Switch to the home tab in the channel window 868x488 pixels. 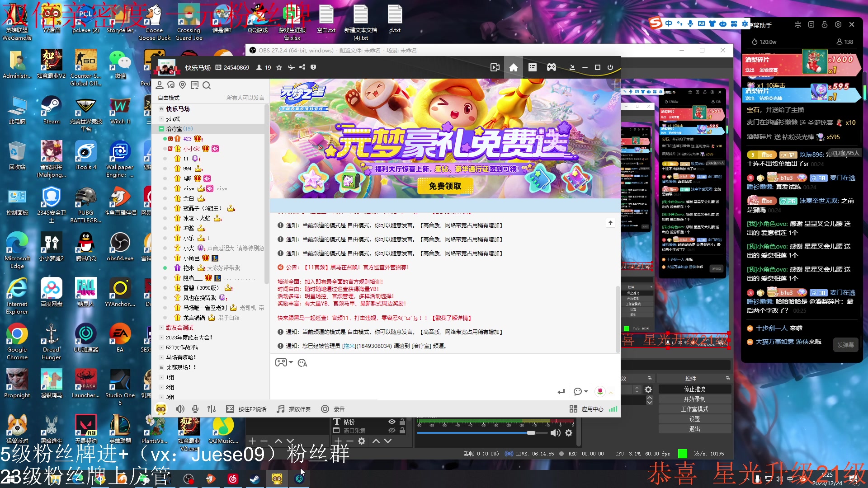point(513,67)
